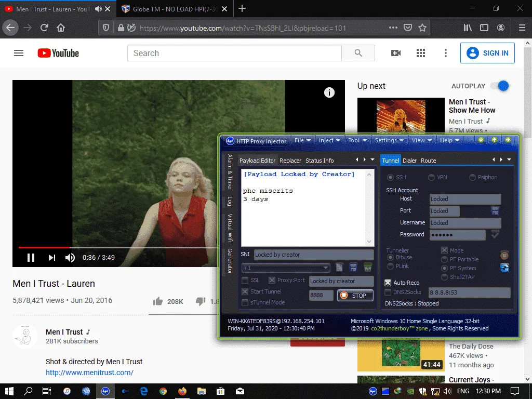Switch to Dialer tab

[409, 161]
